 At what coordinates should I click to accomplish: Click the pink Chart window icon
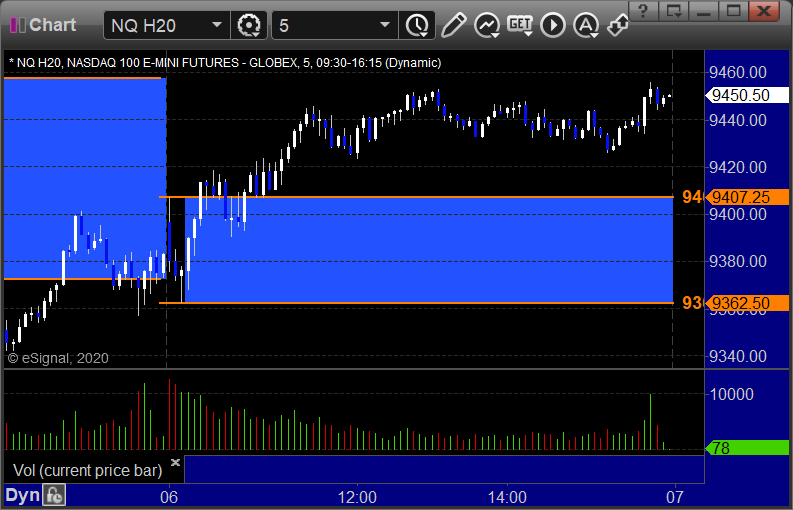18,25
